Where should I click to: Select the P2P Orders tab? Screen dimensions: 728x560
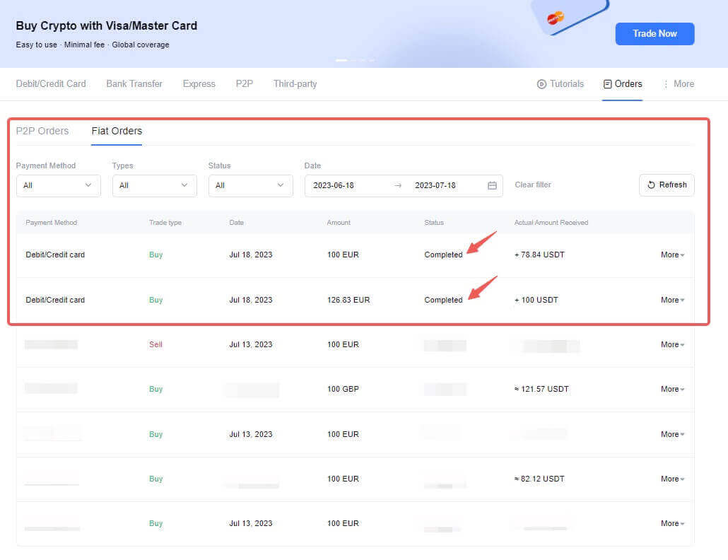43,131
